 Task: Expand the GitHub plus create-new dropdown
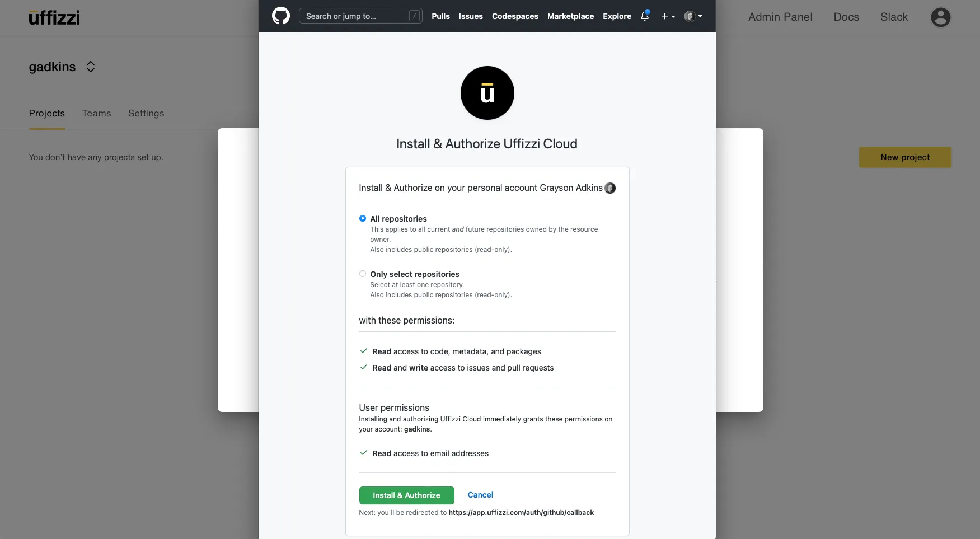(668, 16)
